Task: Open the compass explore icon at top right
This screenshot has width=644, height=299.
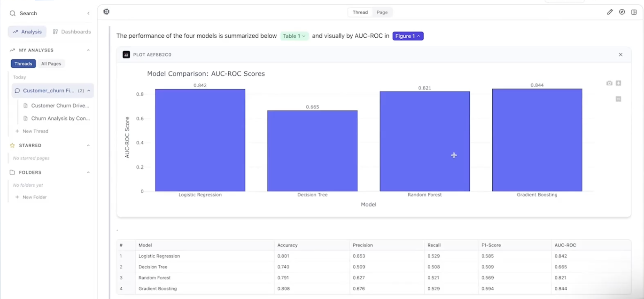Action: click(622, 12)
